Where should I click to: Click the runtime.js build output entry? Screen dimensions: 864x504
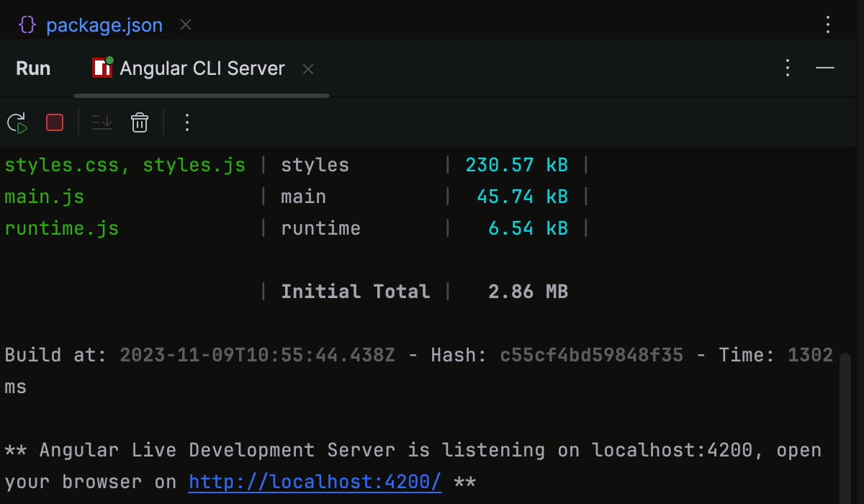[61, 228]
